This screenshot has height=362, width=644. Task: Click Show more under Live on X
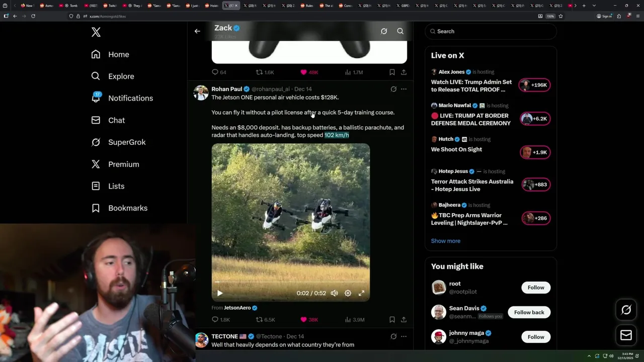coord(445,241)
